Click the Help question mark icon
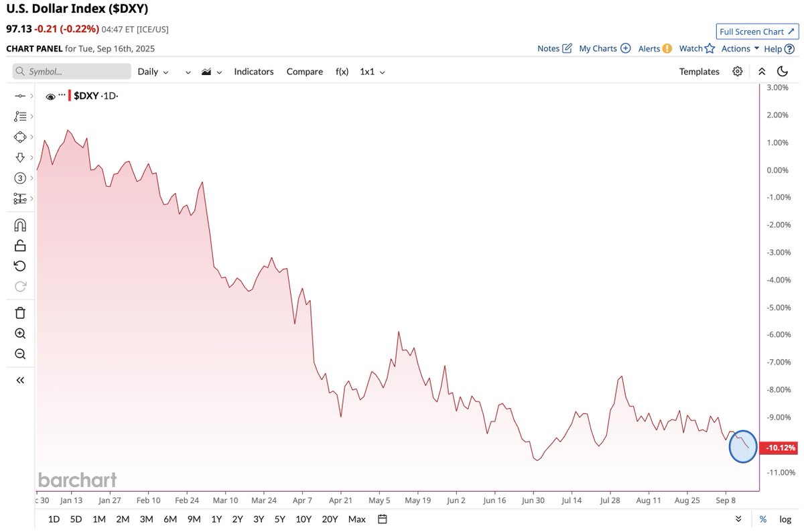 pyautogui.click(x=789, y=48)
